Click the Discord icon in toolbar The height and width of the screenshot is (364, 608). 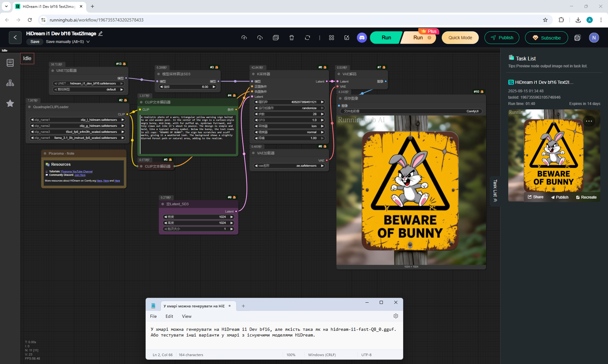362,38
